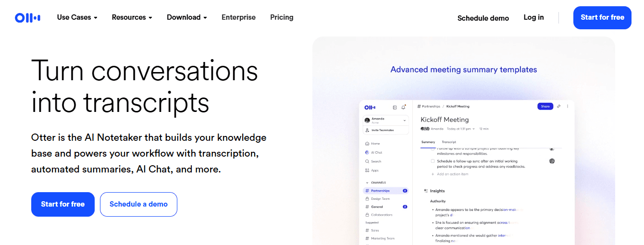Switch to the Summary tab

click(428, 142)
